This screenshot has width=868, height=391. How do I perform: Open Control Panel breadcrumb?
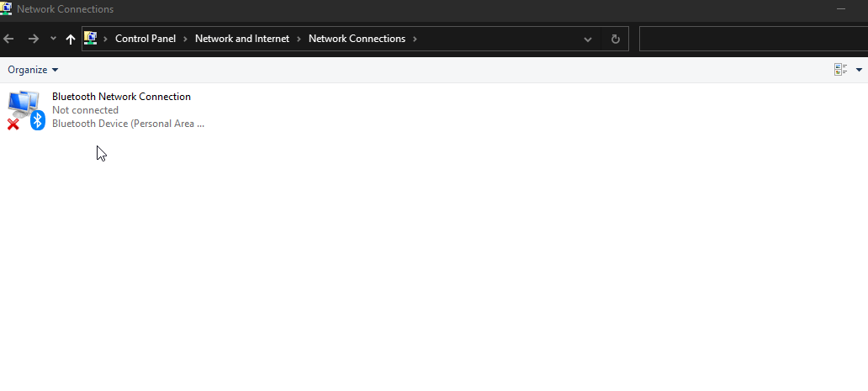[146, 39]
